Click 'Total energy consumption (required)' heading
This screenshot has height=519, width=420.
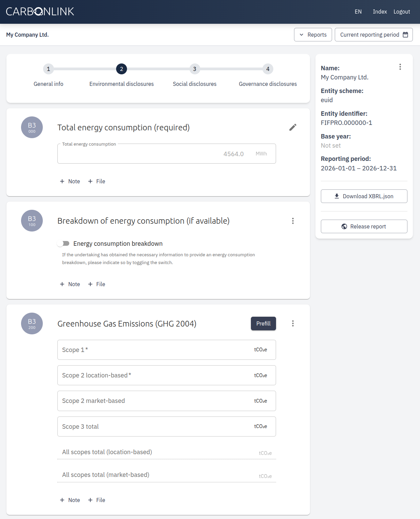[124, 128]
